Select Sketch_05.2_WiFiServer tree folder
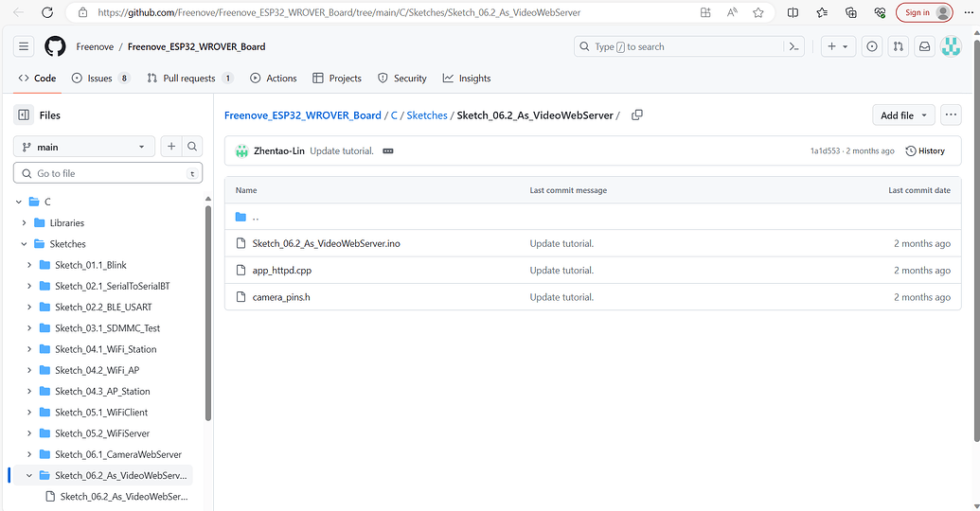The image size is (980, 511). click(x=102, y=433)
